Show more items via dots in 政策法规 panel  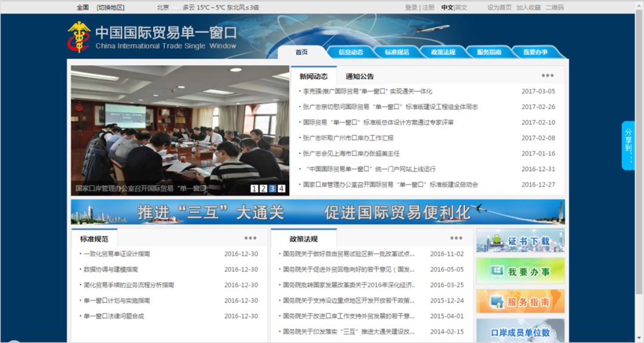456,238
